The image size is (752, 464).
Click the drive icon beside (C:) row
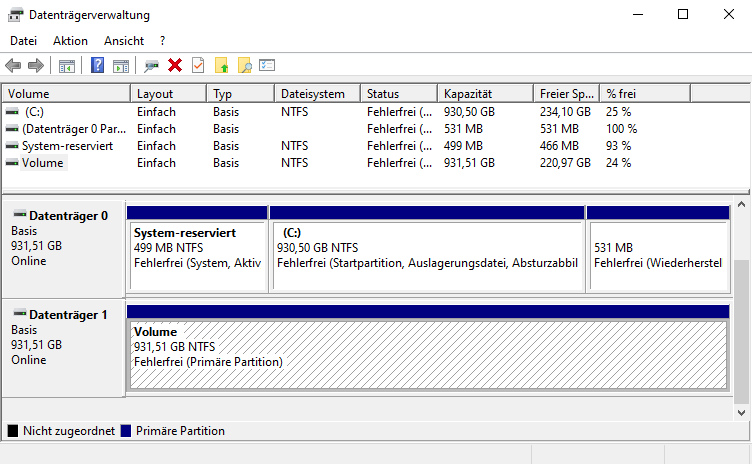[12, 112]
